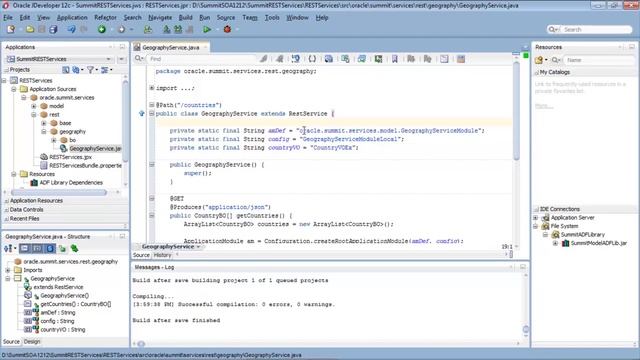Open the Refactor menu

tap(105, 18)
